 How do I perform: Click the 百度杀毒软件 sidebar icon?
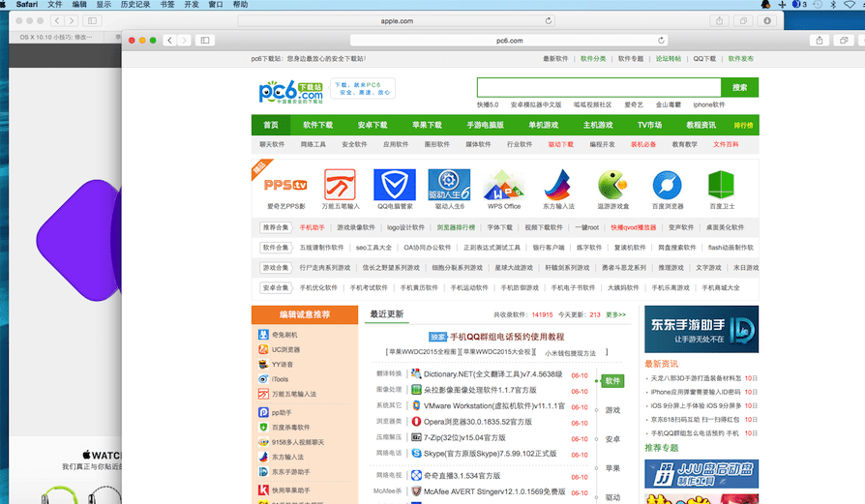click(x=263, y=428)
